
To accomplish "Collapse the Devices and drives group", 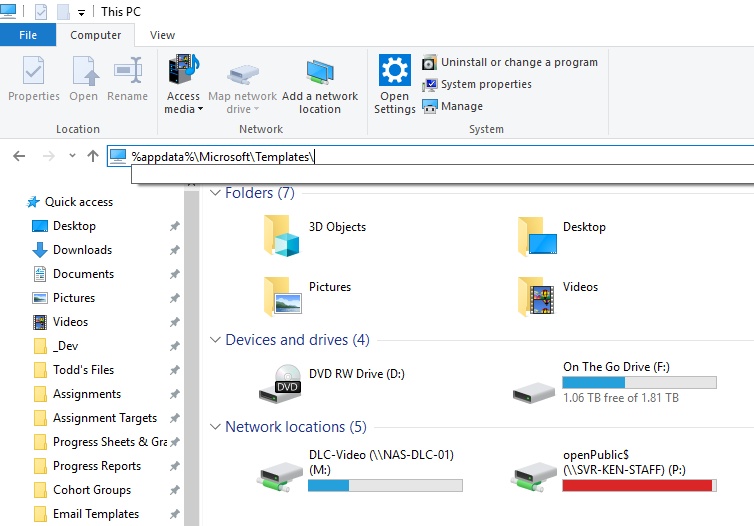I will point(215,340).
